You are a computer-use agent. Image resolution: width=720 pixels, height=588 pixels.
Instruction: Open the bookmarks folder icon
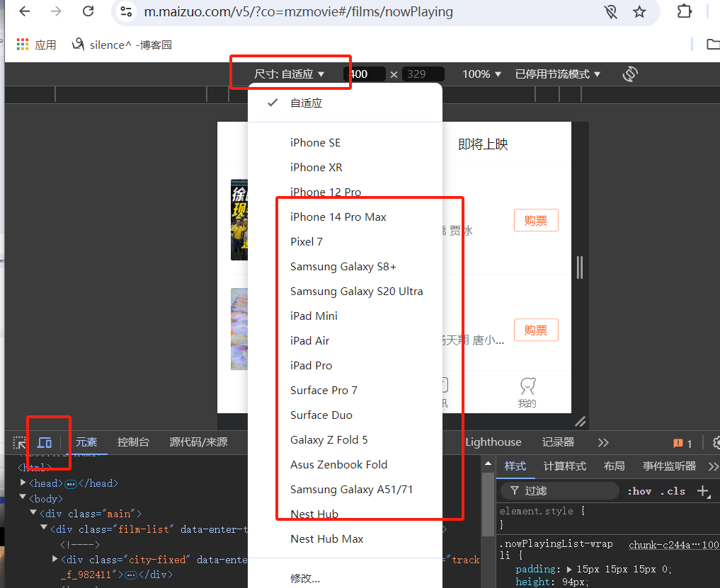(x=713, y=45)
